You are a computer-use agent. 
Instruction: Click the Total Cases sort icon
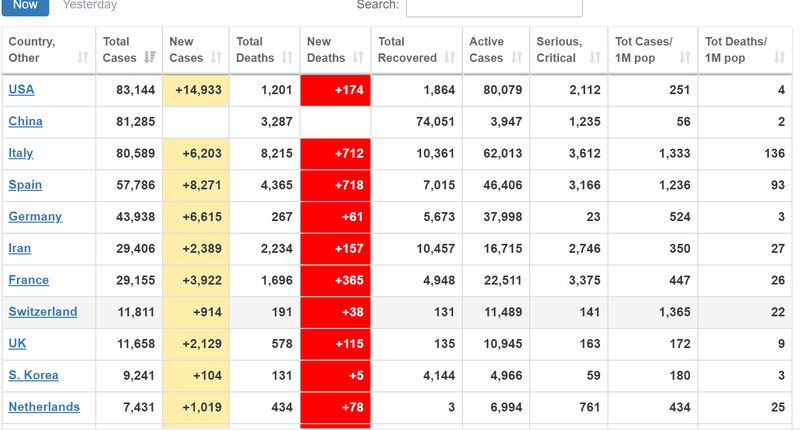150,58
